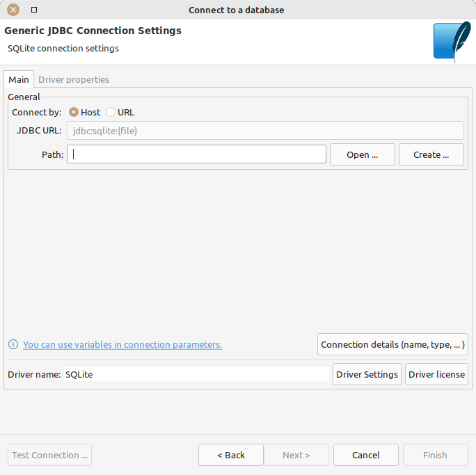View the Driver license
The width and height of the screenshot is (476, 475).
(436, 374)
